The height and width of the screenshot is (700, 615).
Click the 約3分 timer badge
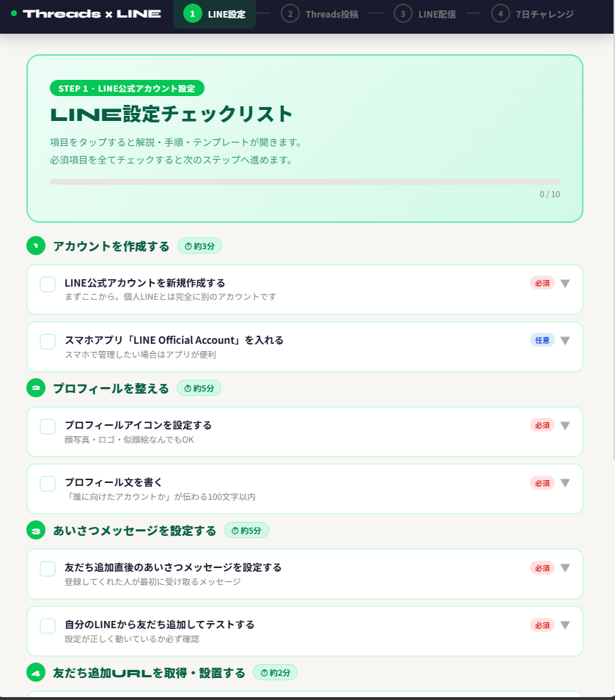[x=199, y=246]
